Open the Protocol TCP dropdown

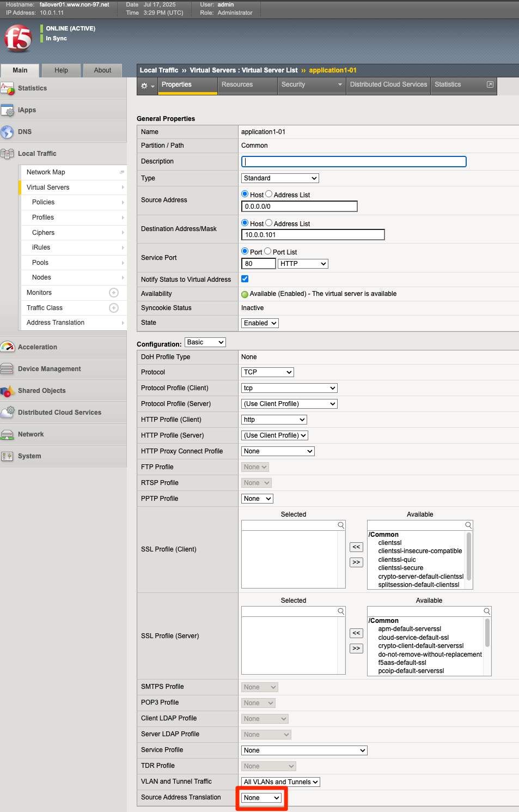click(x=267, y=372)
